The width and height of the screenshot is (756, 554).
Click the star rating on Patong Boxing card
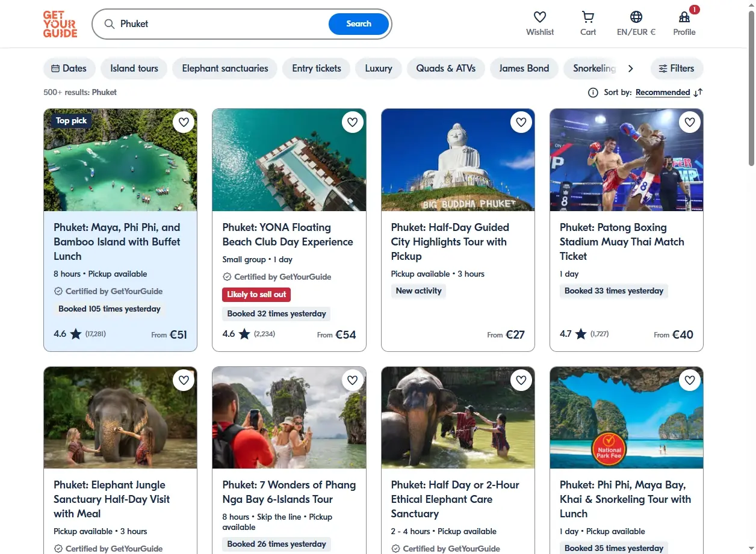[x=581, y=333]
